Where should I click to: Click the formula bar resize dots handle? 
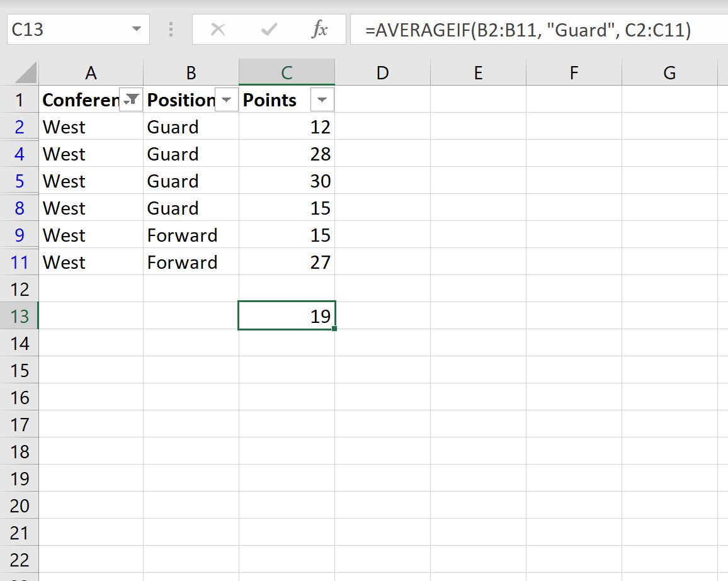(171, 29)
